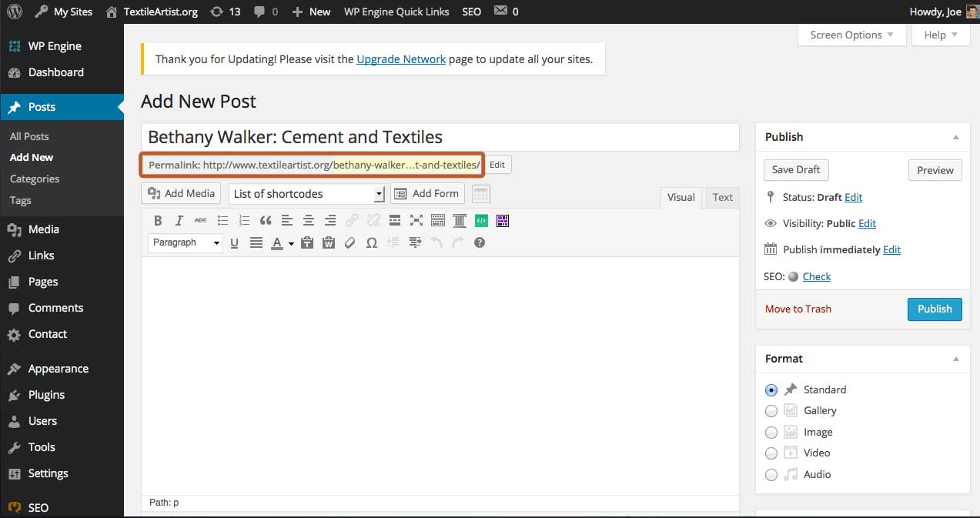This screenshot has width=980, height=518.
Task: Redo the last edit
Action: point(458,242)
